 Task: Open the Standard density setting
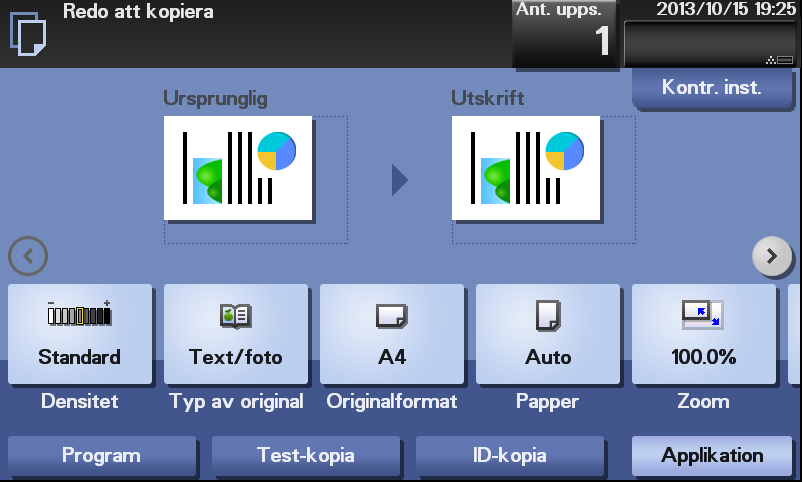coord(80,334)
